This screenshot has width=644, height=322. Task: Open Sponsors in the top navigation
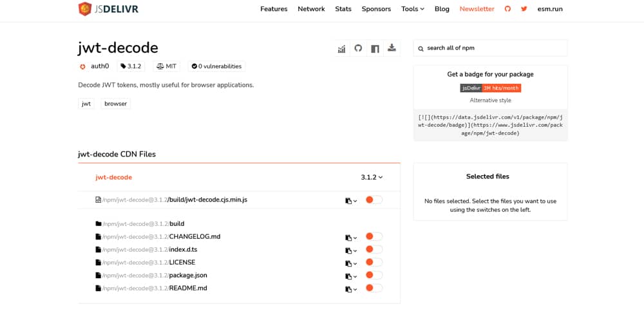(376, 8)
